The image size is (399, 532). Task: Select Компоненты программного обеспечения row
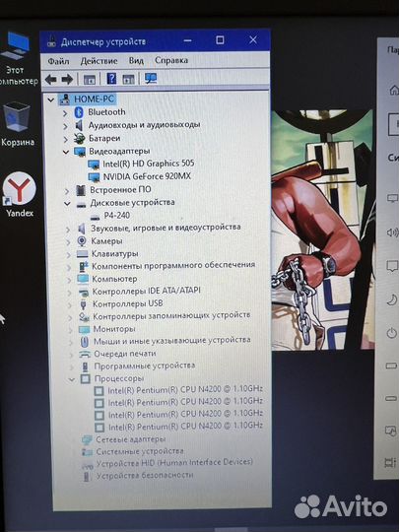click(x=173, y=266)
